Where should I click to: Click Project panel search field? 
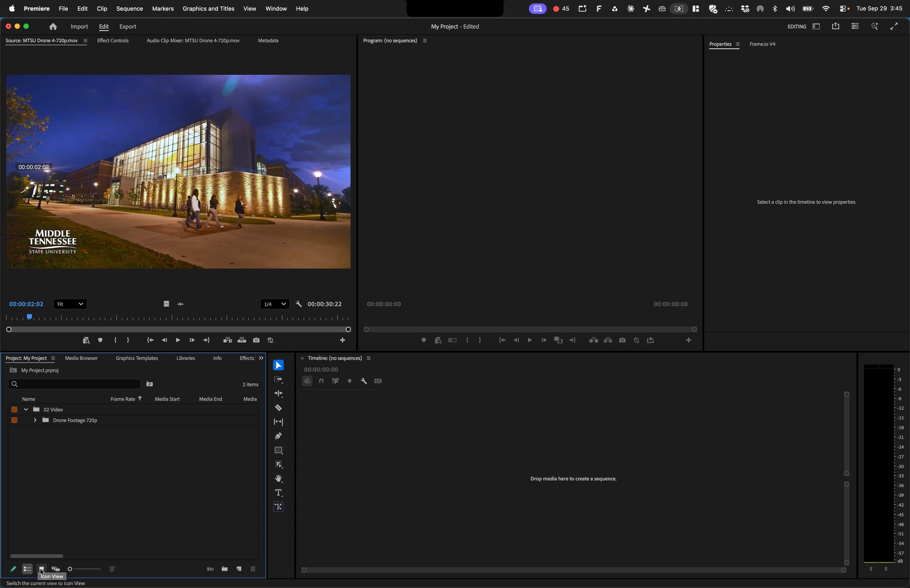(74, 384)
